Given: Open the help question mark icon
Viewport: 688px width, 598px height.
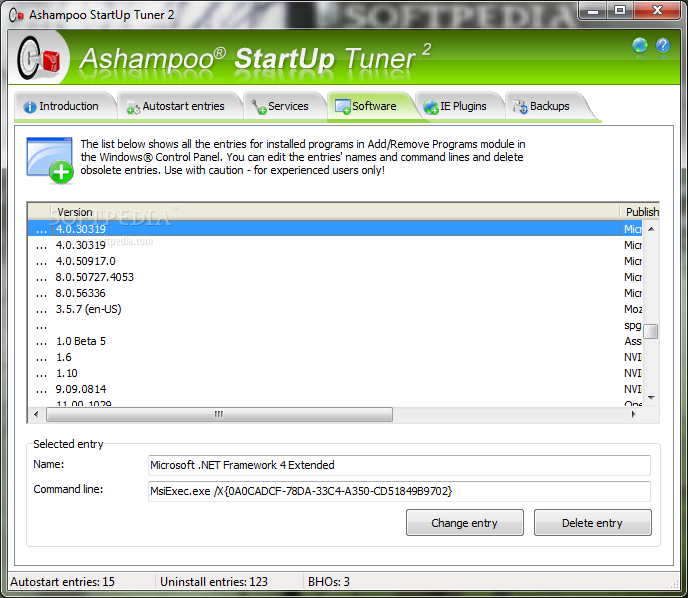Looking at the screenshot, I should (x=663, y=45).
